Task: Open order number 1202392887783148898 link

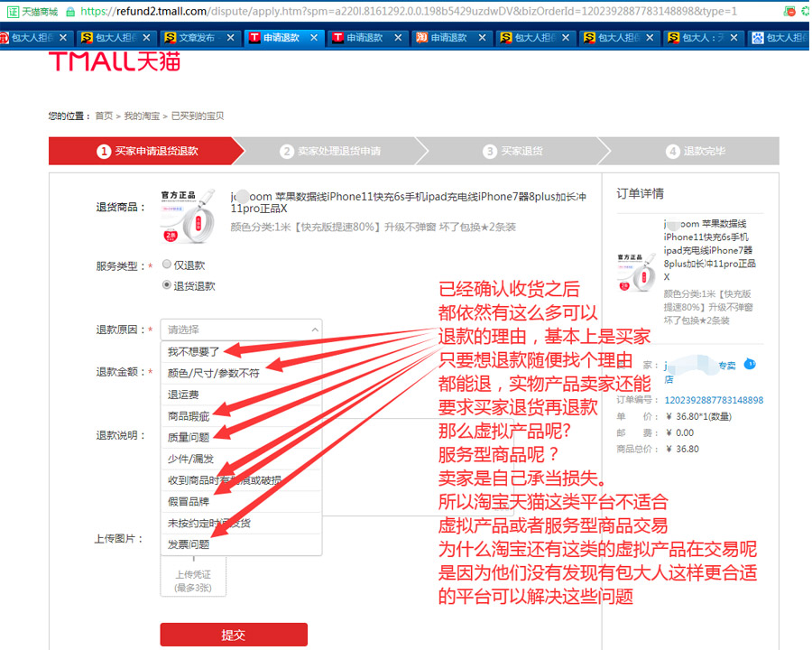Action: 714,400
